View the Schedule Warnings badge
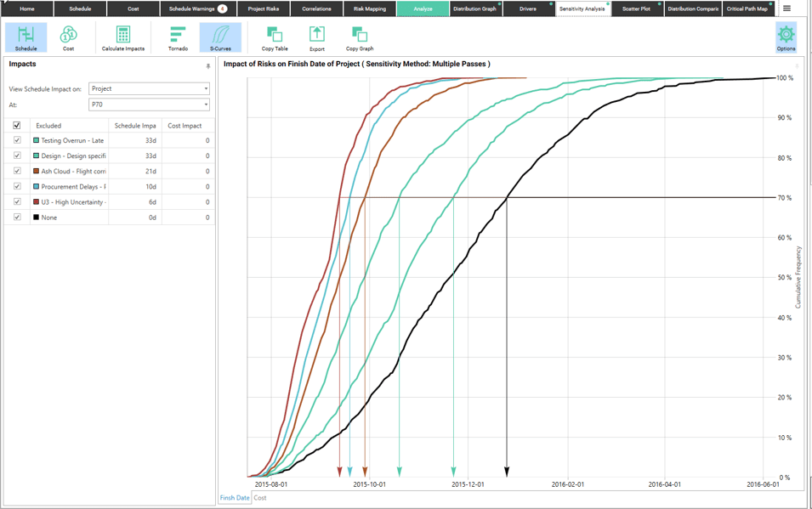Screen dimensions: 812x509 (224, 8)
